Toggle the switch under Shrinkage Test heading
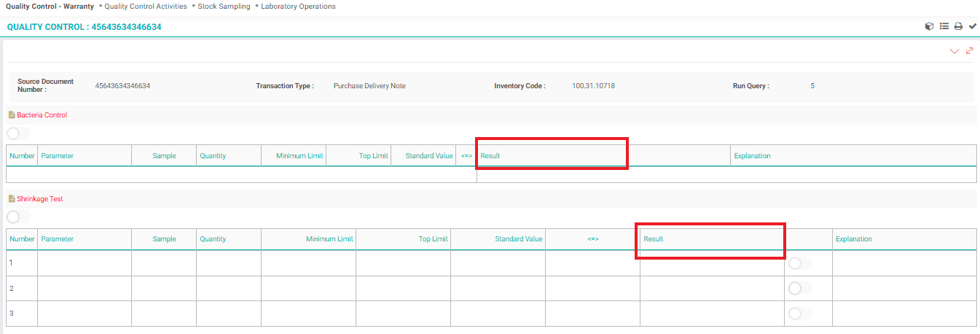This screenshot has width=980, height=334. click(18, 217)
